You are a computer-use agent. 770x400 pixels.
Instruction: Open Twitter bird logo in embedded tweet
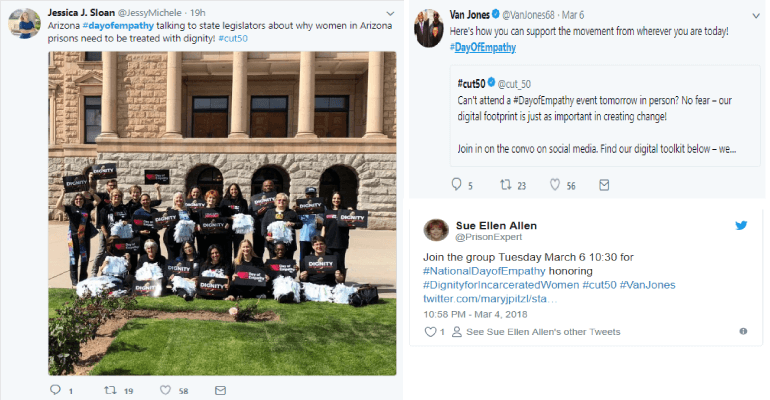click(x=741, y=225)
